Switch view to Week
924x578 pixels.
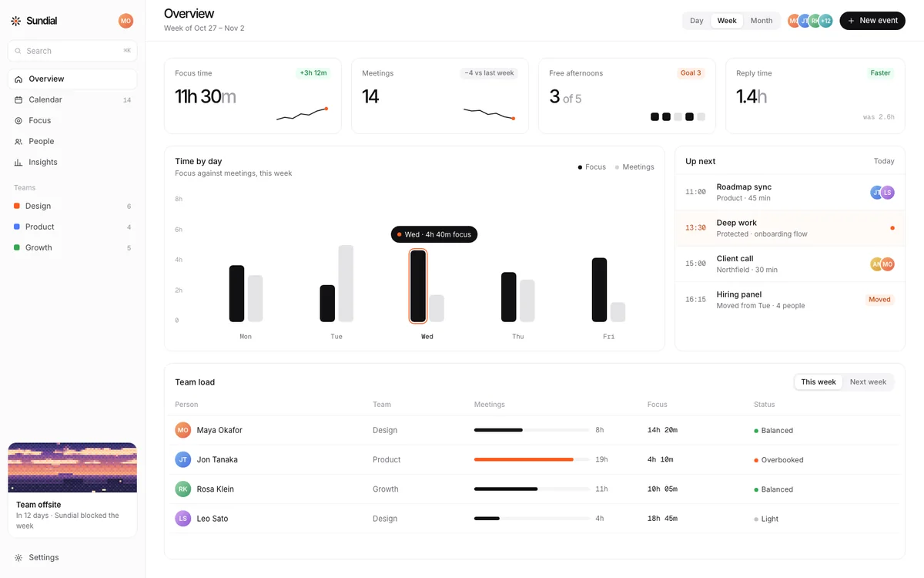point(727,21)
